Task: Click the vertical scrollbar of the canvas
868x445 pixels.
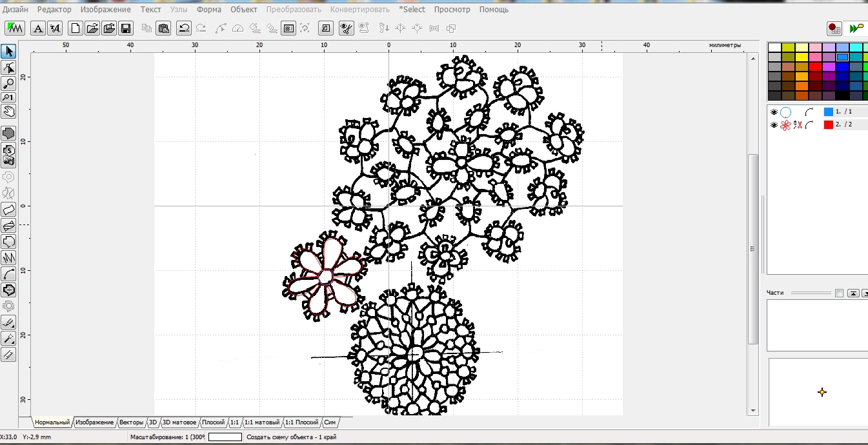Action: (x=752, y=248)
